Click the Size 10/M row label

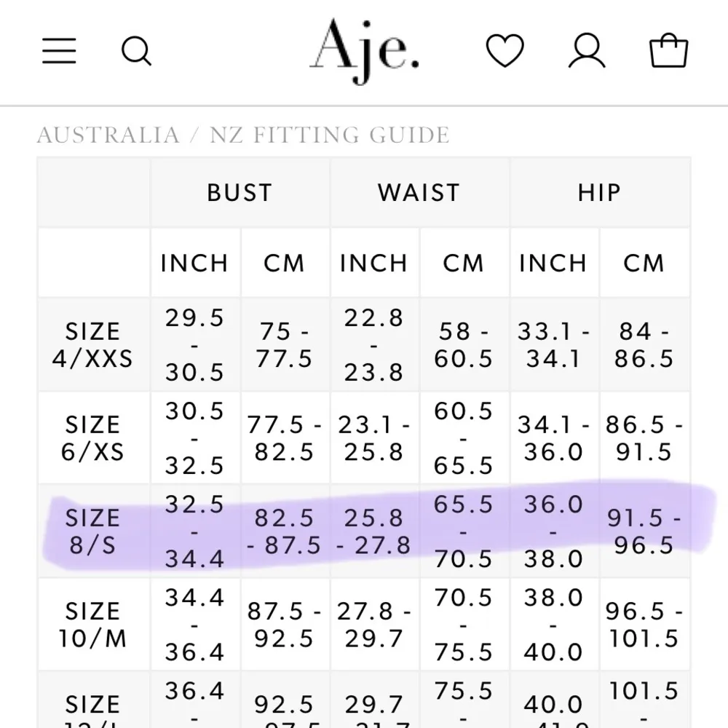[x=92, y=625]
